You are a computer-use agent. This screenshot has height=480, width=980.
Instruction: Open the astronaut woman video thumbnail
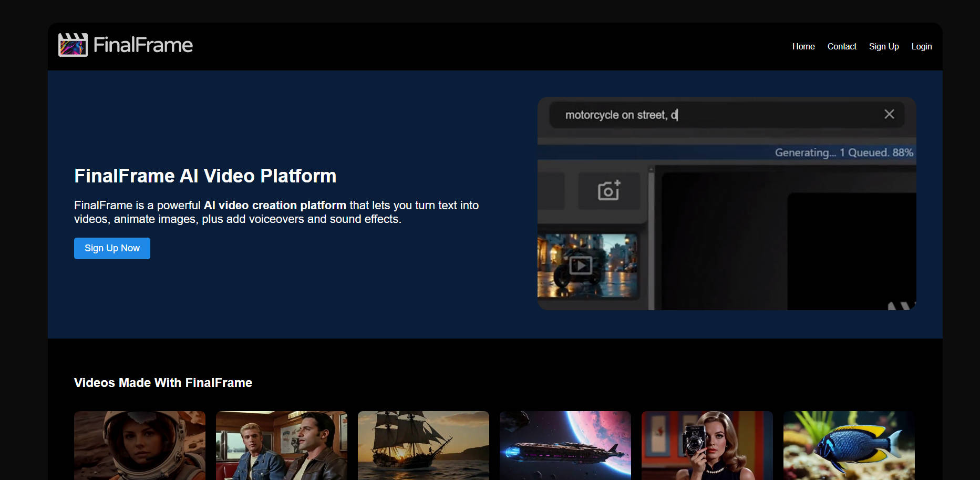tap(140, 445)
